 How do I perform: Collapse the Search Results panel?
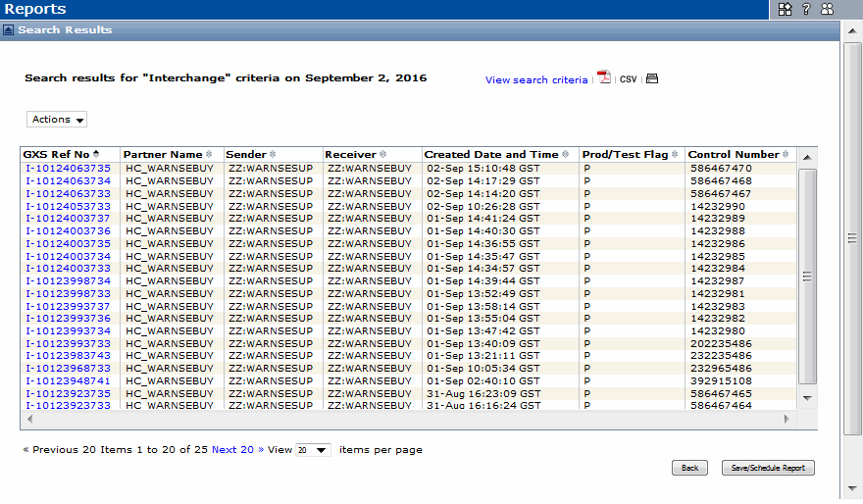point(9,30)
